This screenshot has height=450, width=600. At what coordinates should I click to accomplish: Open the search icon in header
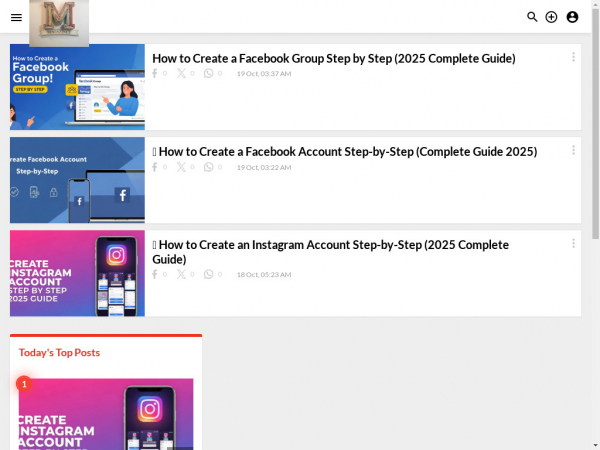[x=532, y=17]
